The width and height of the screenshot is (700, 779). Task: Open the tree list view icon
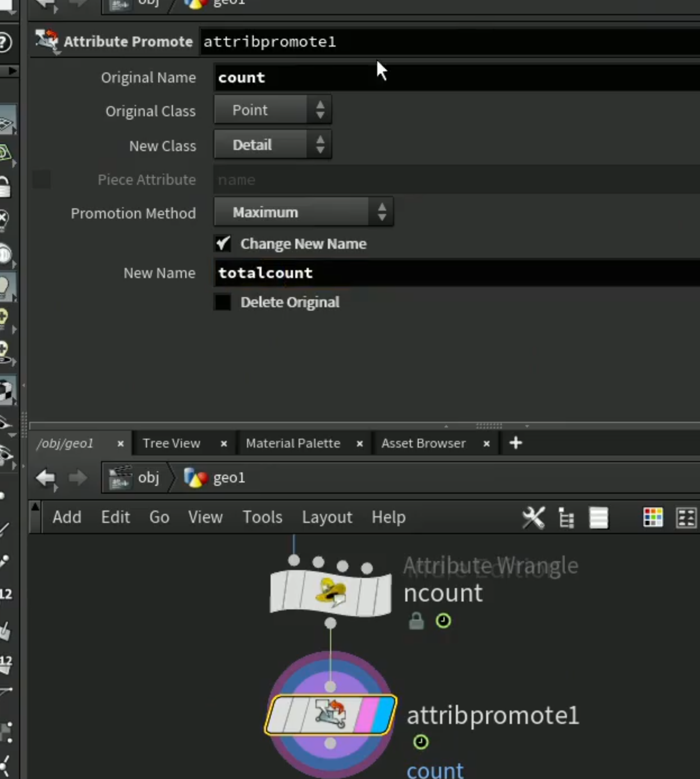click(x=566, y=518)
